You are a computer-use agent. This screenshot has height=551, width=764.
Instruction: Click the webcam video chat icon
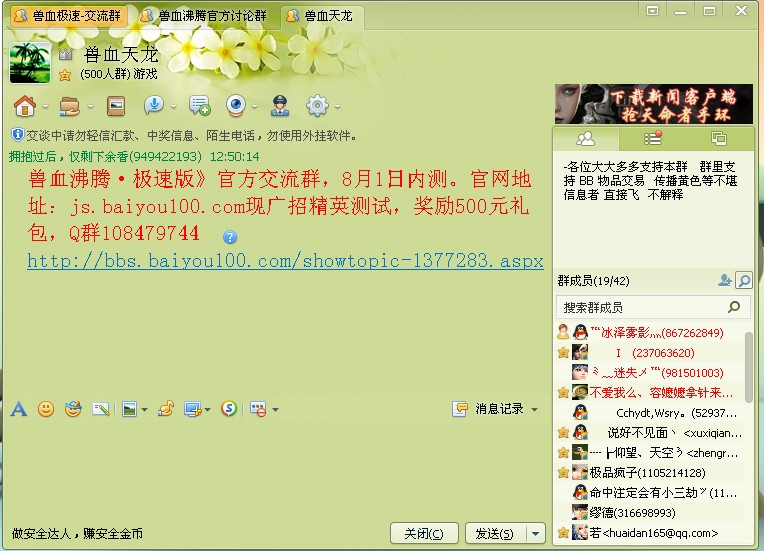point(236,105)
